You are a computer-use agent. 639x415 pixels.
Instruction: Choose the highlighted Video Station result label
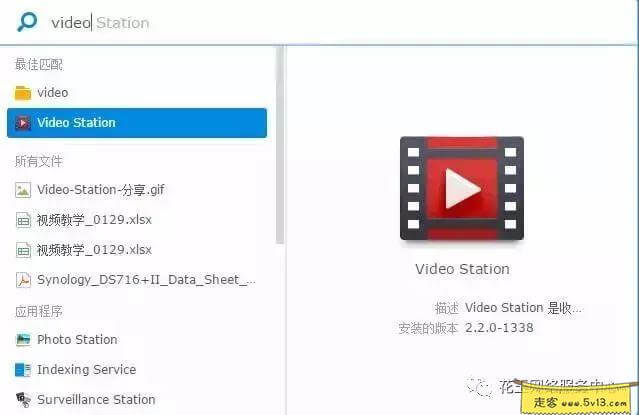77,123
